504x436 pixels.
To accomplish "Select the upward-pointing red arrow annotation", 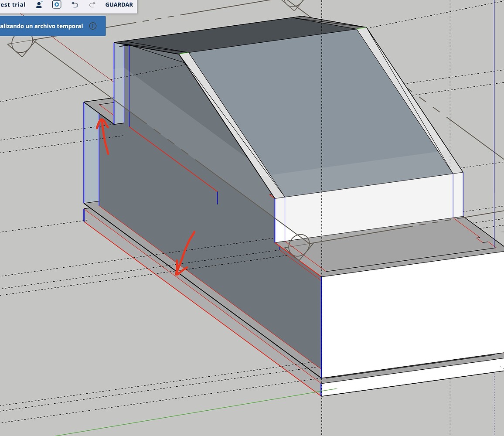I will pyautogui.click(x=102, y=135).
